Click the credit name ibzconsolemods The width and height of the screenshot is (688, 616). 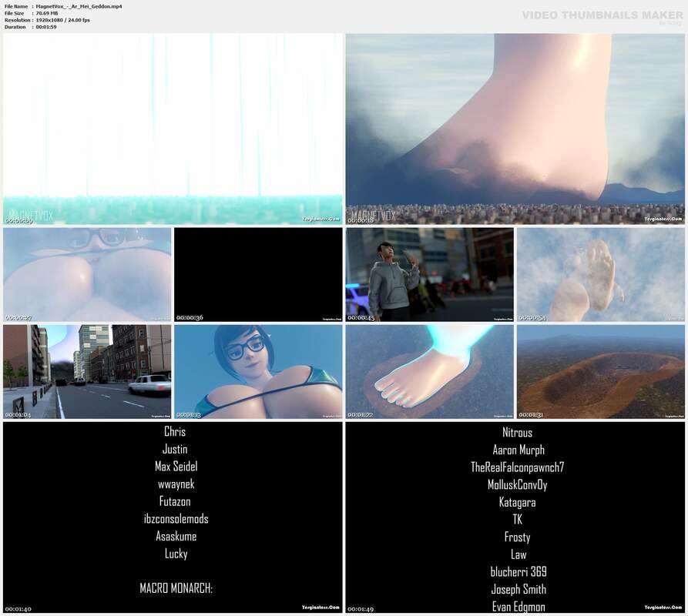click(176, 519)
